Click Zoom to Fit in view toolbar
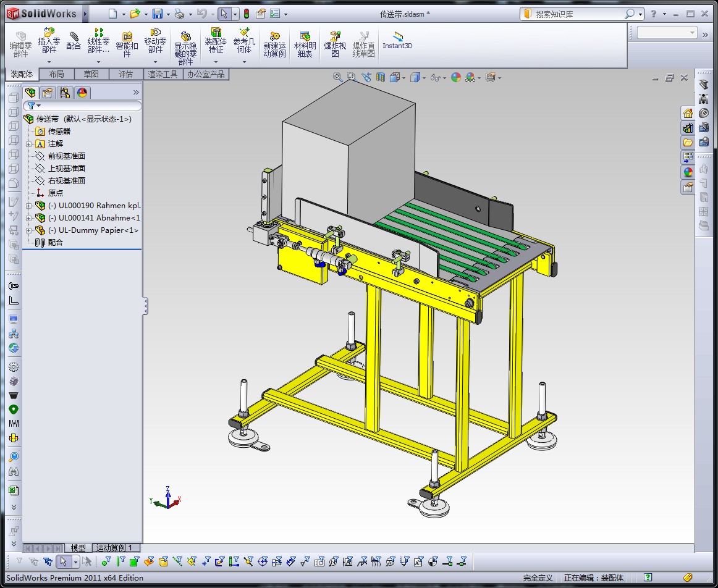Viewport: 718px width, 588px height. click(337, 77)
